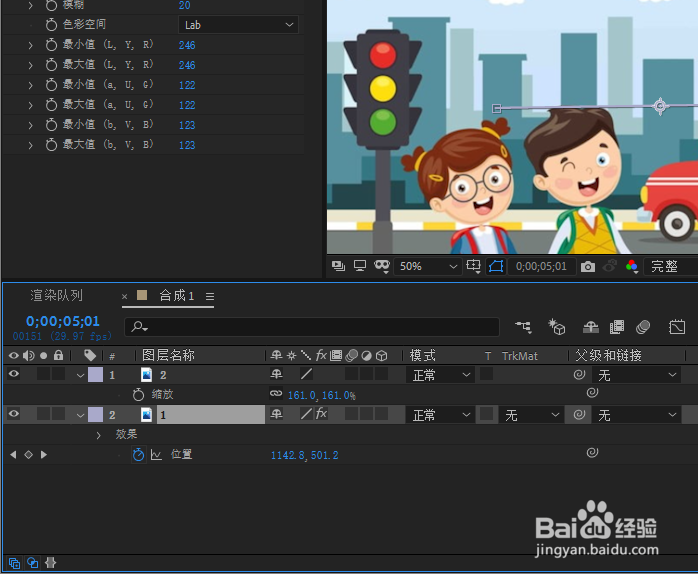Click the 图层名称 column header
This screenshot has width=698, height=574.
pyautogui.click(x=169, y=355)
